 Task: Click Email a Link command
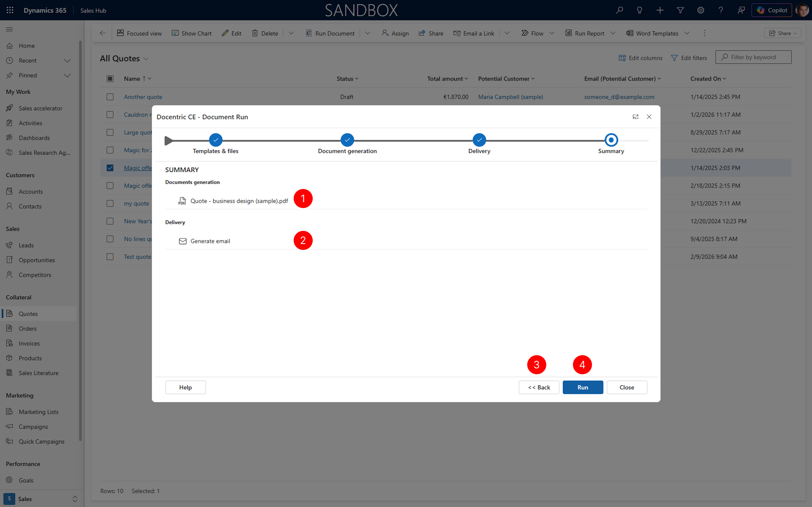click(473, 33)
